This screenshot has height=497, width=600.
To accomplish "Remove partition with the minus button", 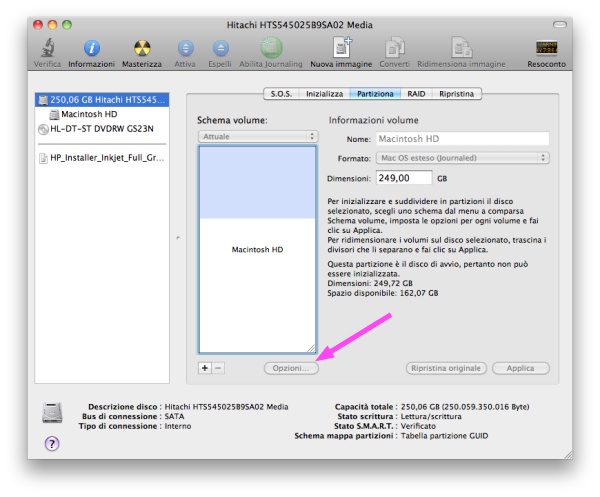I will (218, 368).
